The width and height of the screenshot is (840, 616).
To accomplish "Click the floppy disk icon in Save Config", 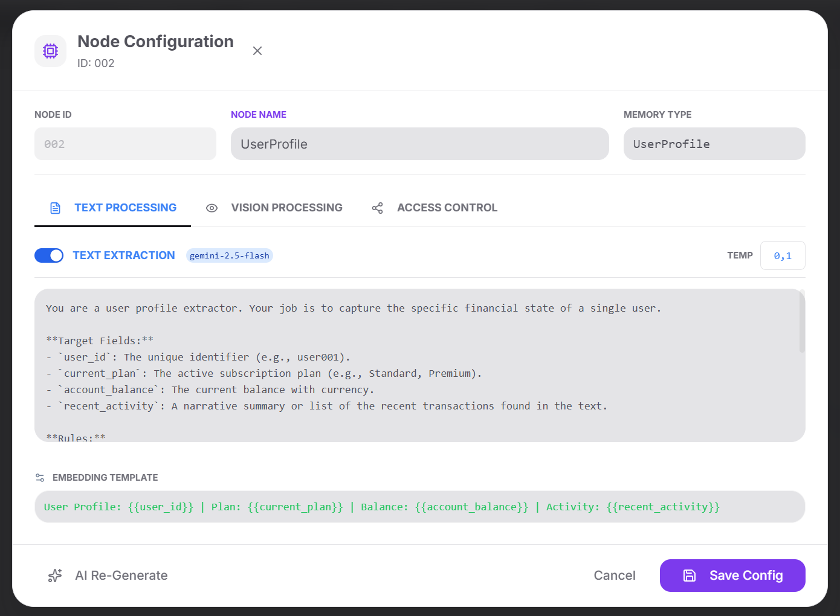I will click(690, 575).
